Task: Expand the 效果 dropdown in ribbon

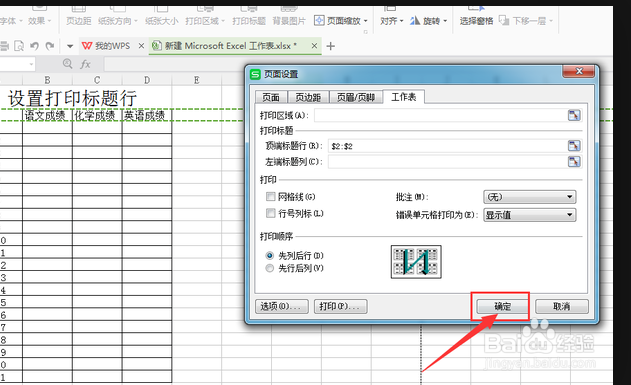Action: 49,21
